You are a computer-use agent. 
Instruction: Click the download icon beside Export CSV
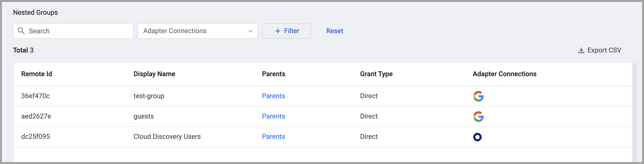pyautogui.click(x=581, y=50)
